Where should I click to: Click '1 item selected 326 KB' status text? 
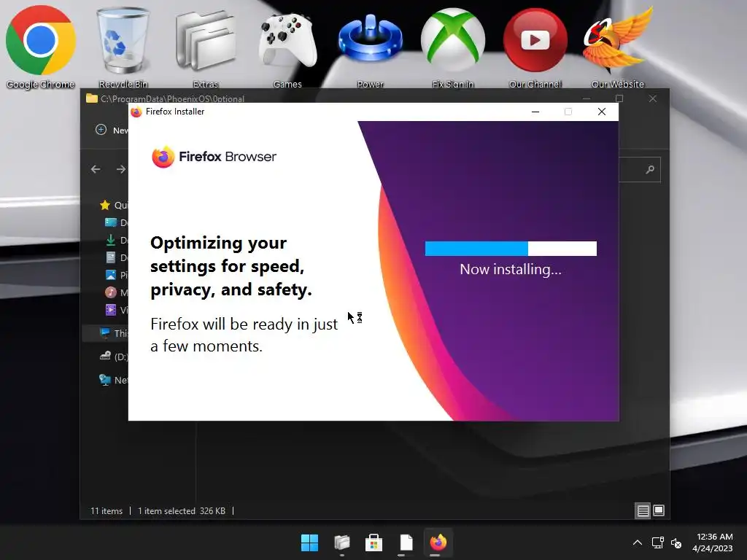coord(182,511)
